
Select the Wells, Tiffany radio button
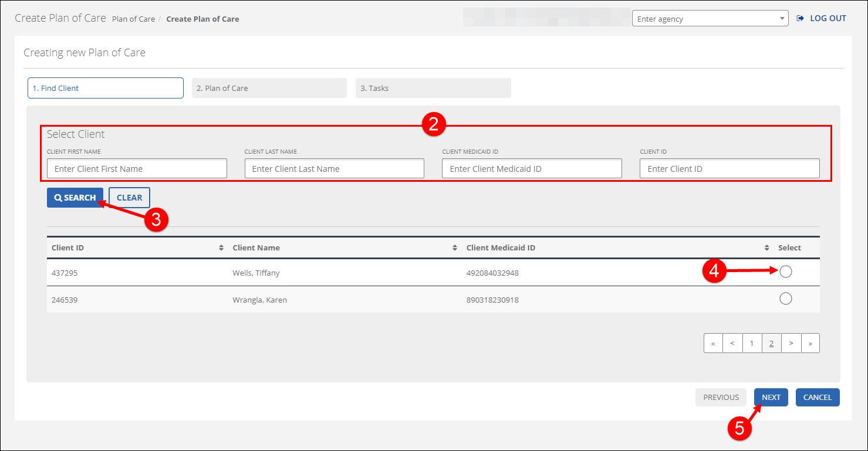point(785,271)
